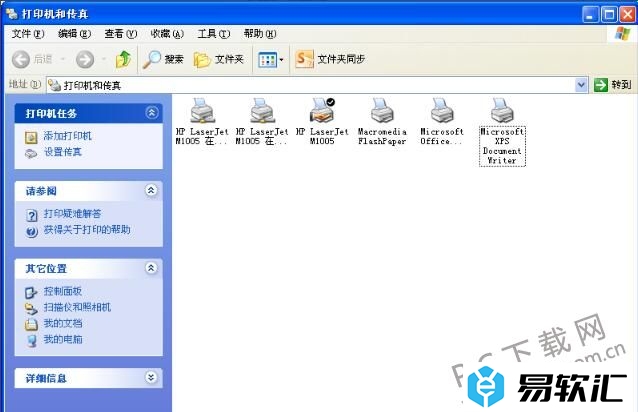
Task: Click the help icon beside 获得关于打印的帮助
Action: click(31, 231)
